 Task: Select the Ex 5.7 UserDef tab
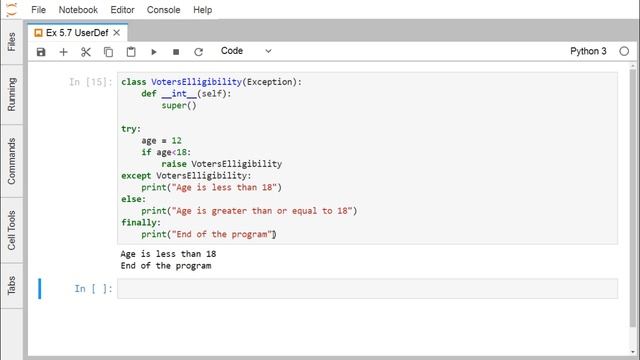(x=78, y=33)
